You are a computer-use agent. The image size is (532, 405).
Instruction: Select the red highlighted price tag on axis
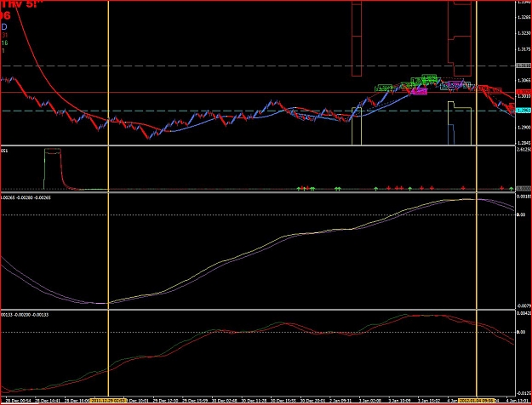tap(523, 92)
